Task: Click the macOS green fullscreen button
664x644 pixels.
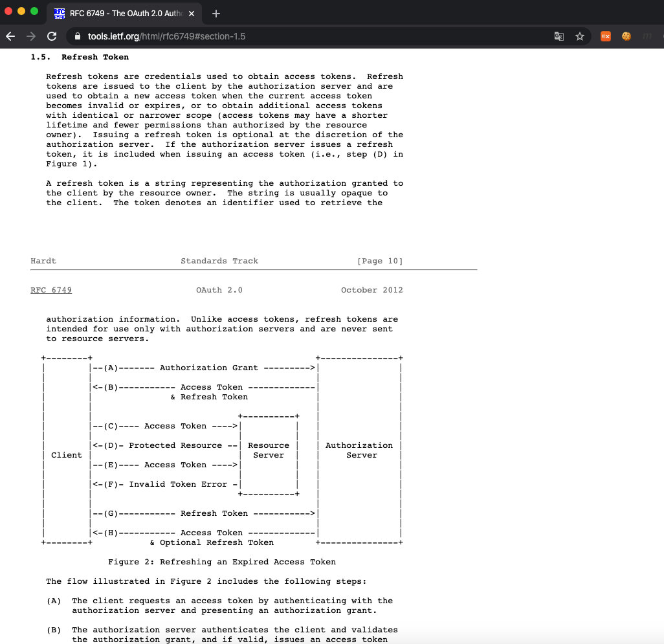Action: pyautogui.click(x=34, y=12)
